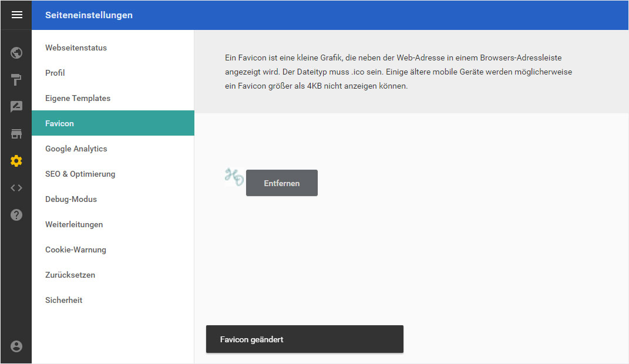This screenshot has height=364, width=629.
Task: Open the Profil settings
Action: 113,73
